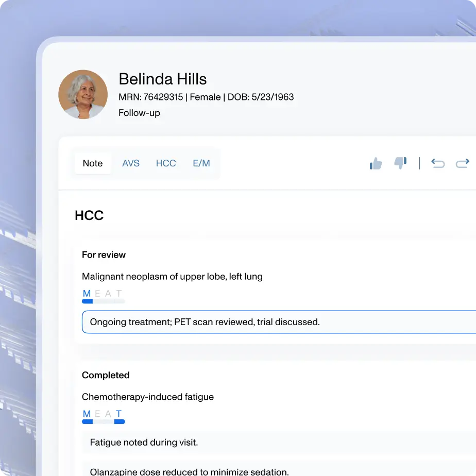Click the MEAT progress bar under lung neoplasm
The height and width of the screenshot is (476, 476).
point(104,301)
